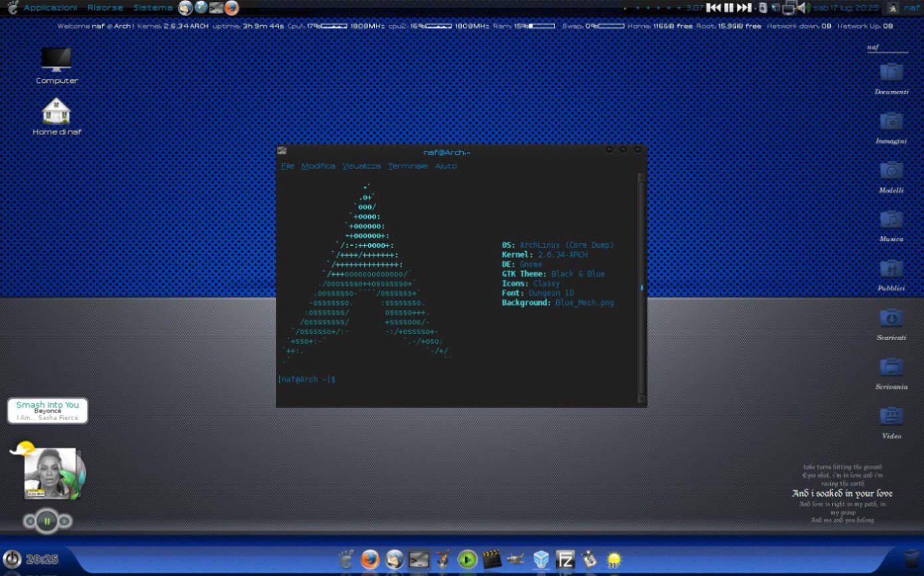Click the Beyonce album cover art
924x576 pixels.
[50, 473]
